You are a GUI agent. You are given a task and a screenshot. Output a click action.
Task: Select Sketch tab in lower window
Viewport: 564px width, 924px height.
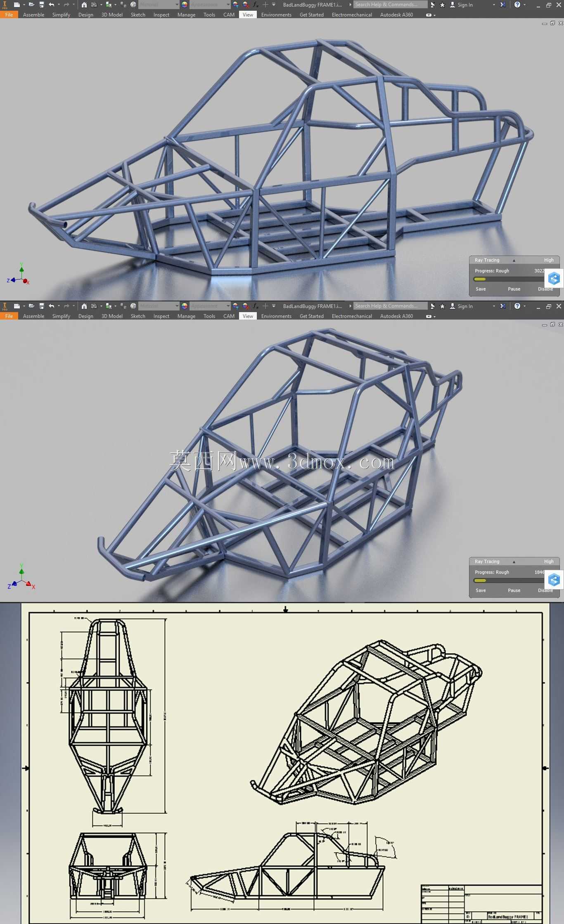(138, 316)
